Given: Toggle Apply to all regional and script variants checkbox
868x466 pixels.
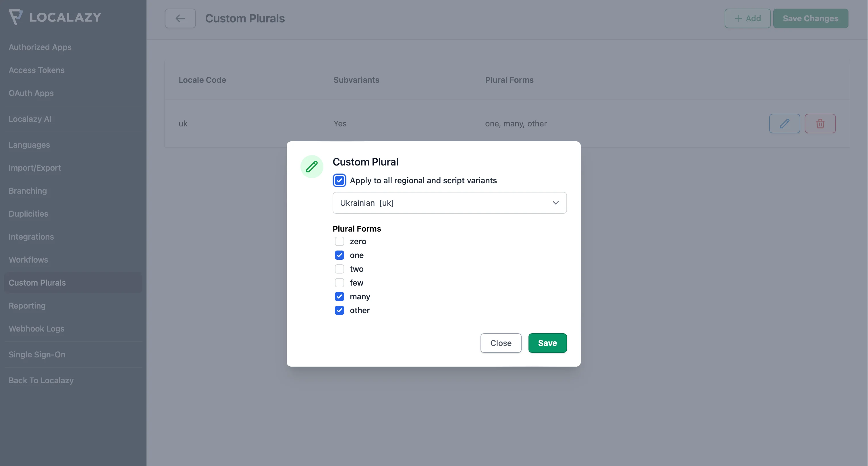Looking at the screenshot, I should pos(339,180).
